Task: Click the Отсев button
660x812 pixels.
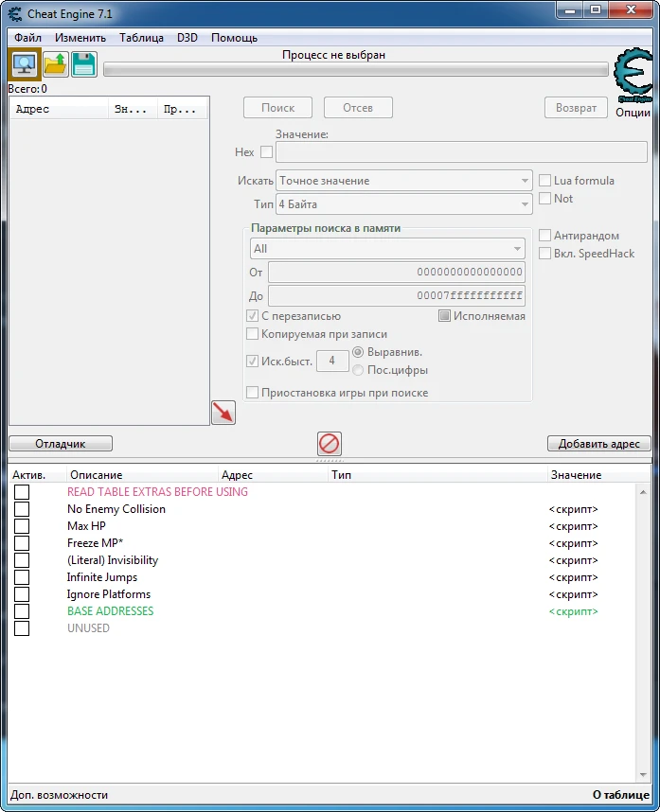Action: [358, 108]
